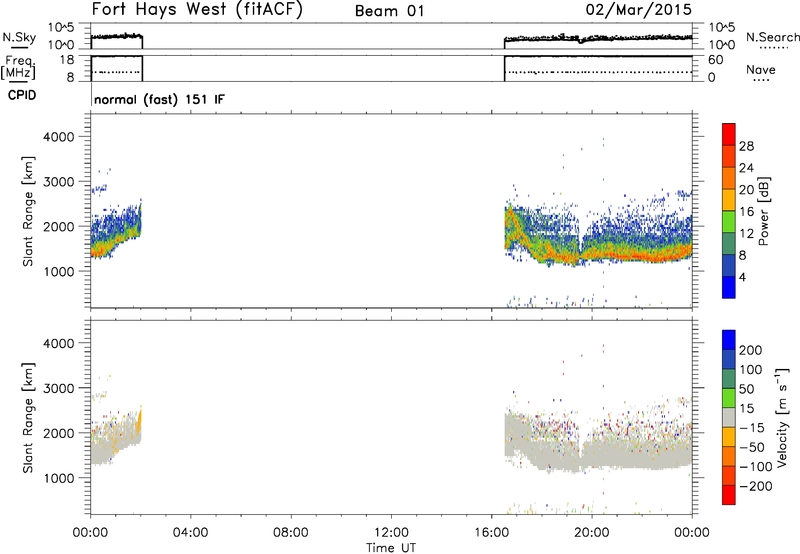Image resolution: width=800 pixels, height=554 pixels.
Task: Click the '28' tick on Power colorbar
Action: pos(746,146)
